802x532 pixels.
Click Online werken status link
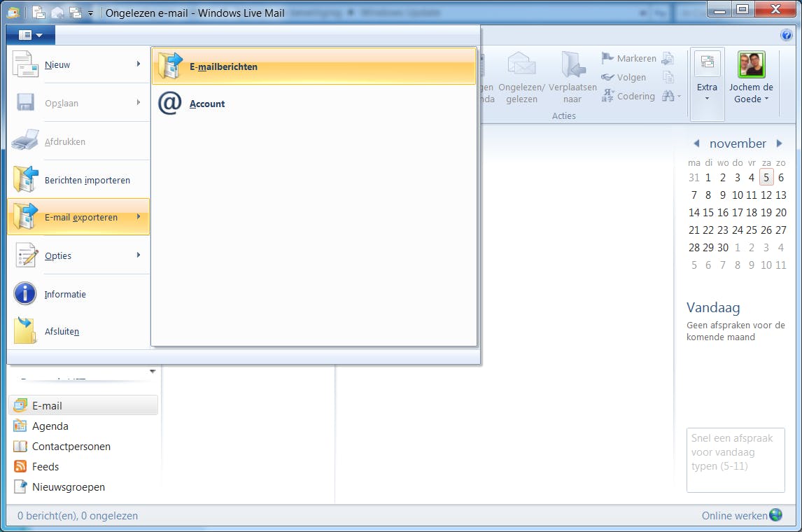(x=734, y=515)
